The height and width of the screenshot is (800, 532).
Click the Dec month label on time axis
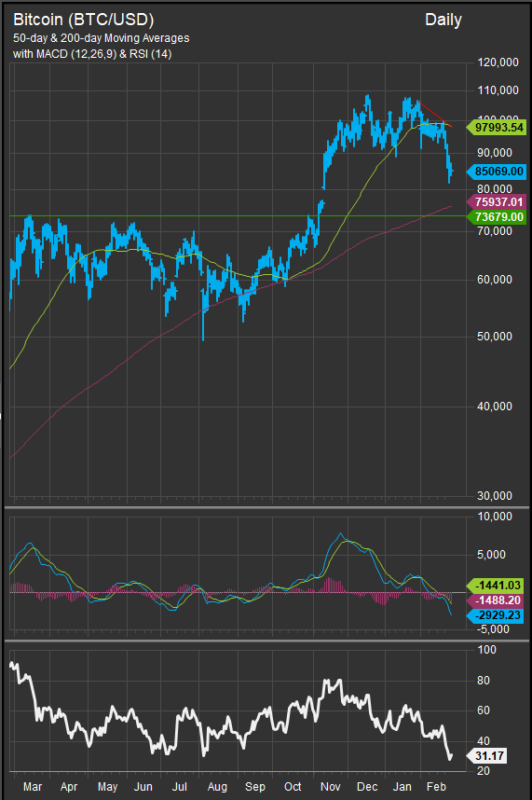point(367,787)
